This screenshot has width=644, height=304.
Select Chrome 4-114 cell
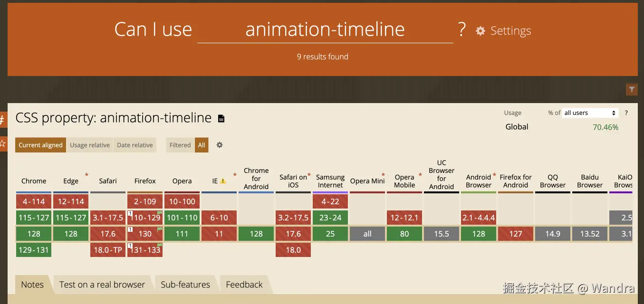[x=34, y=201]
